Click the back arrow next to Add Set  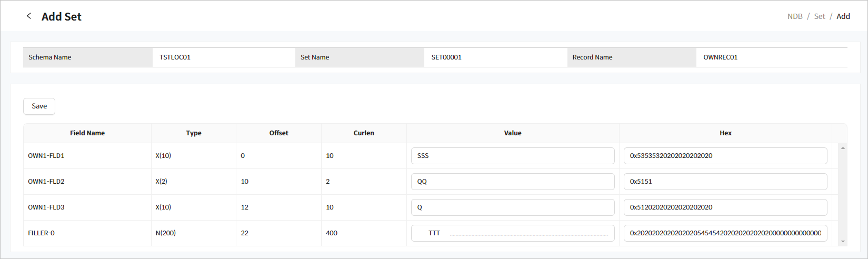[x=29, y=16]
